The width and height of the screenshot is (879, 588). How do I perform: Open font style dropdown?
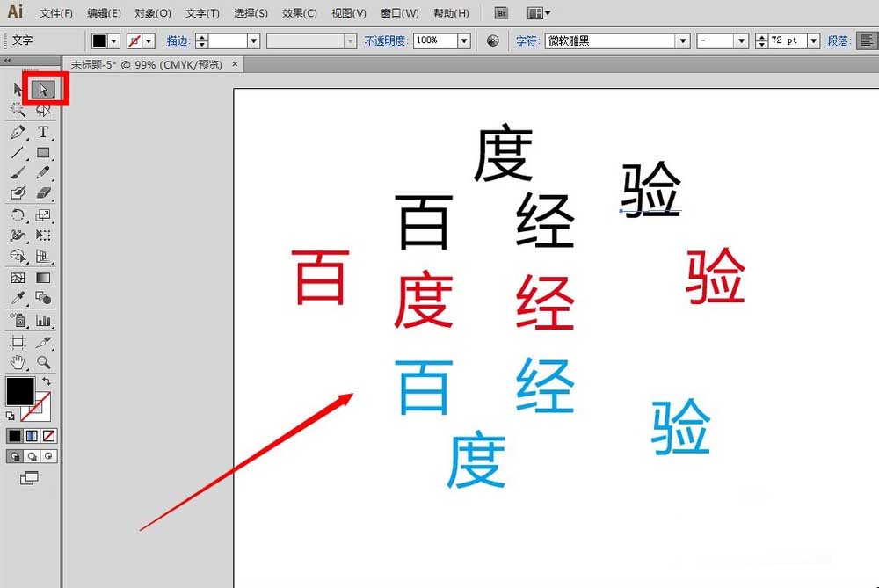click(742, 41)
